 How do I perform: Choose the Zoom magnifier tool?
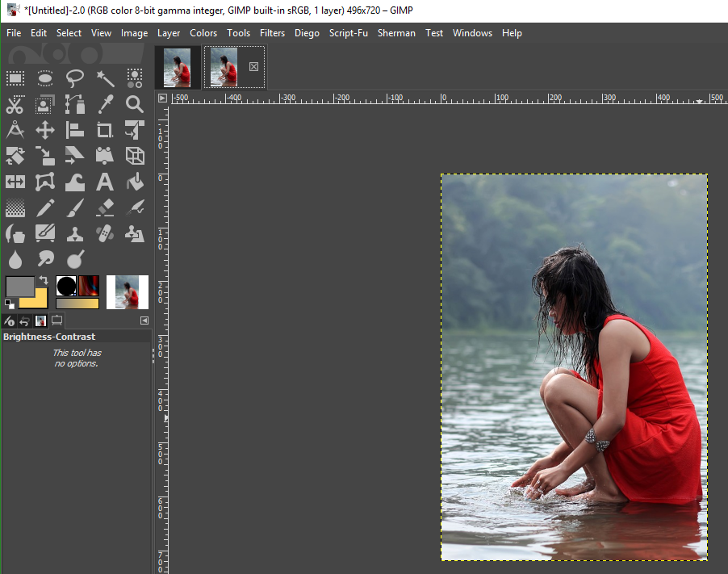coord(135,104)
